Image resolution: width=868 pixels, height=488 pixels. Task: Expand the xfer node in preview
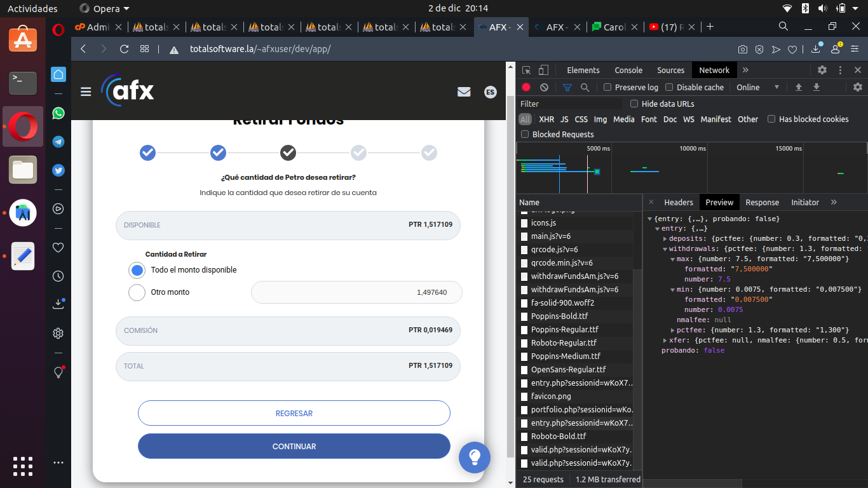click(x=665, y=340)
